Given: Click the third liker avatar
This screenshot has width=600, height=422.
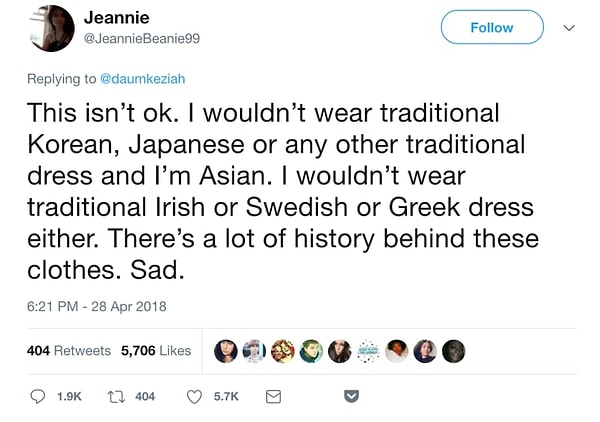Looking at the screenshot, I should 283,351.
